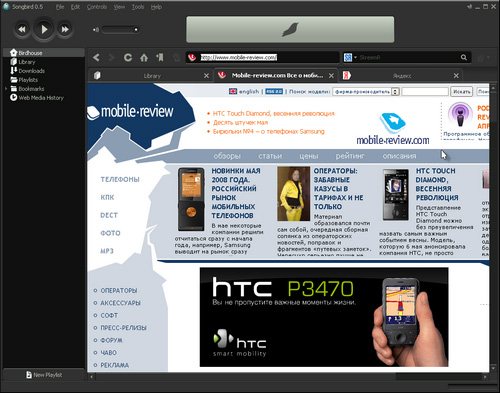Play the current track
Image resolution: width=500 pixels, height=393 pixels.
click(x=44, y=29)
